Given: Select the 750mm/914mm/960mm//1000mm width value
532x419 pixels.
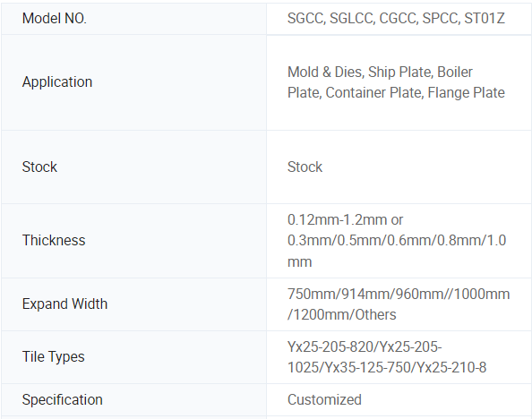Looking at the screenshot, I should [399, 294].
